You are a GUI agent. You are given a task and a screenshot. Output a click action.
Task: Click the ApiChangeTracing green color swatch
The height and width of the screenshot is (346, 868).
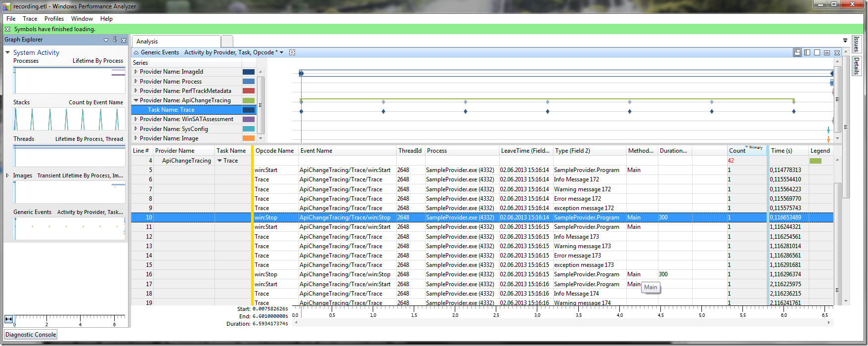[x=249, y=100]
